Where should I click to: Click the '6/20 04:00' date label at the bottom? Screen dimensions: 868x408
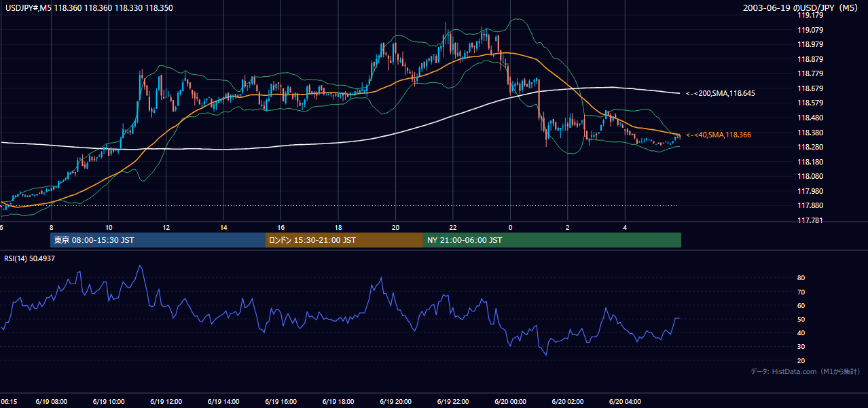tap(625, 402)
